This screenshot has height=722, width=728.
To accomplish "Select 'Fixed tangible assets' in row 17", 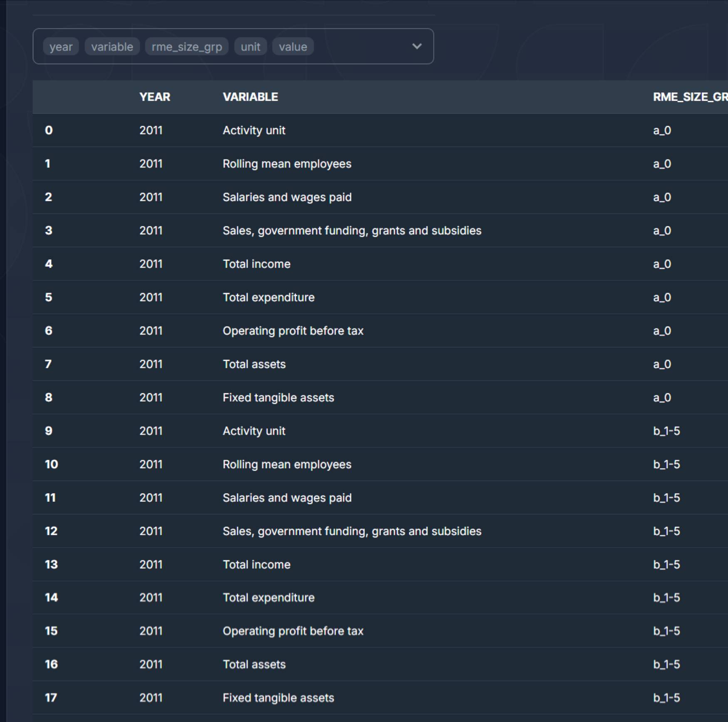I will [278, 698].
